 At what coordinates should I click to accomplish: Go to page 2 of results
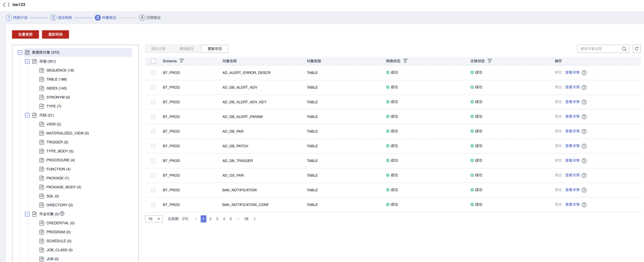click(x=210, y=219)
